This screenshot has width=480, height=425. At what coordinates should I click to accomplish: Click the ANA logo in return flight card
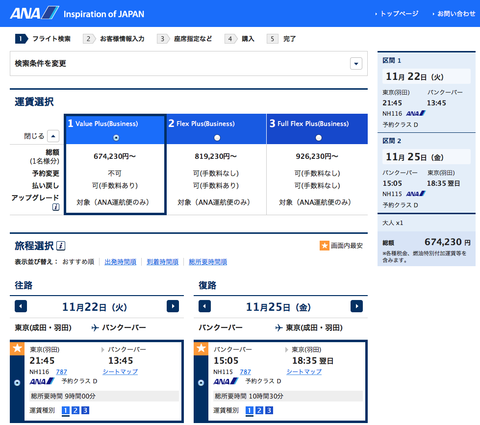point(226,381)
